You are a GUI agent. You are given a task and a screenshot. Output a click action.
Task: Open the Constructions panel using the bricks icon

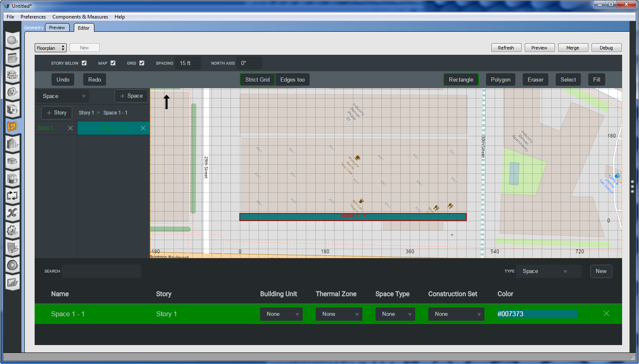pyautogui.click(x=12, y=75)
